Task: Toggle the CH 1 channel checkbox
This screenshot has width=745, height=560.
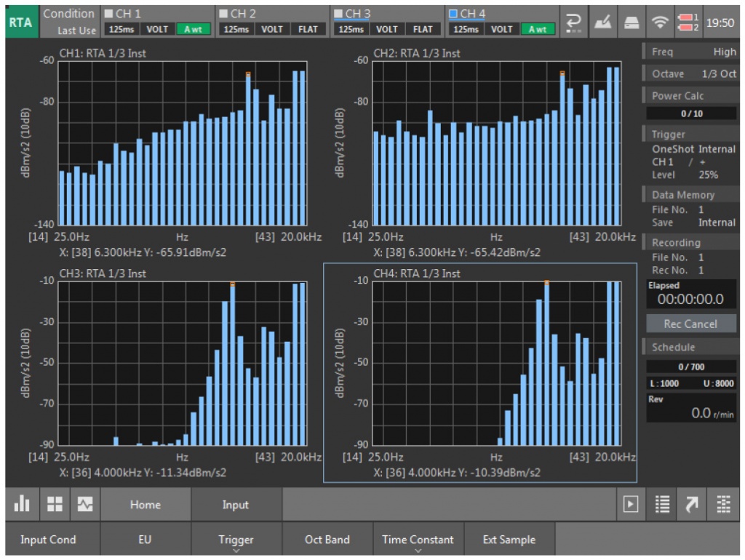Action: point(108,14)
